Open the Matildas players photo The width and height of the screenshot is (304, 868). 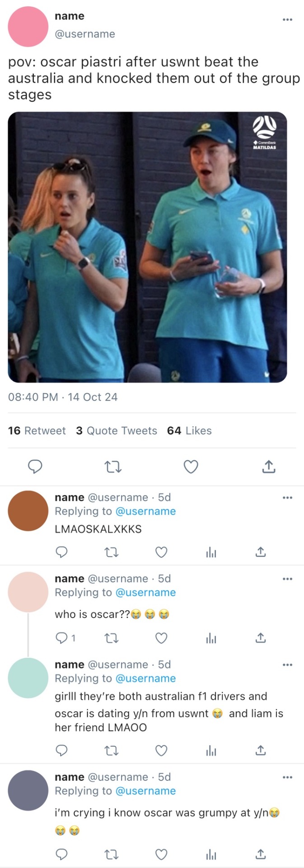pos(147,247)
